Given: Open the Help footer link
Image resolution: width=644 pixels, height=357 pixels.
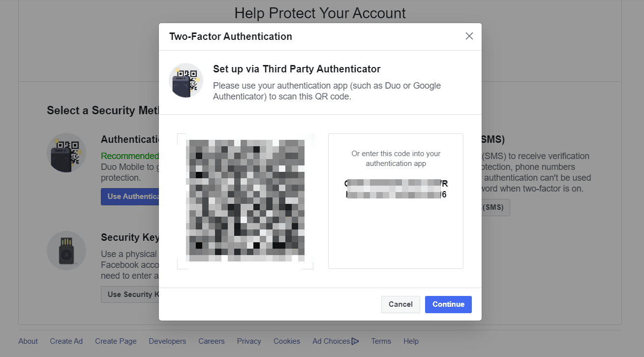Looking at the screenshot, I should pyautogui.click(x=411, y=341).
